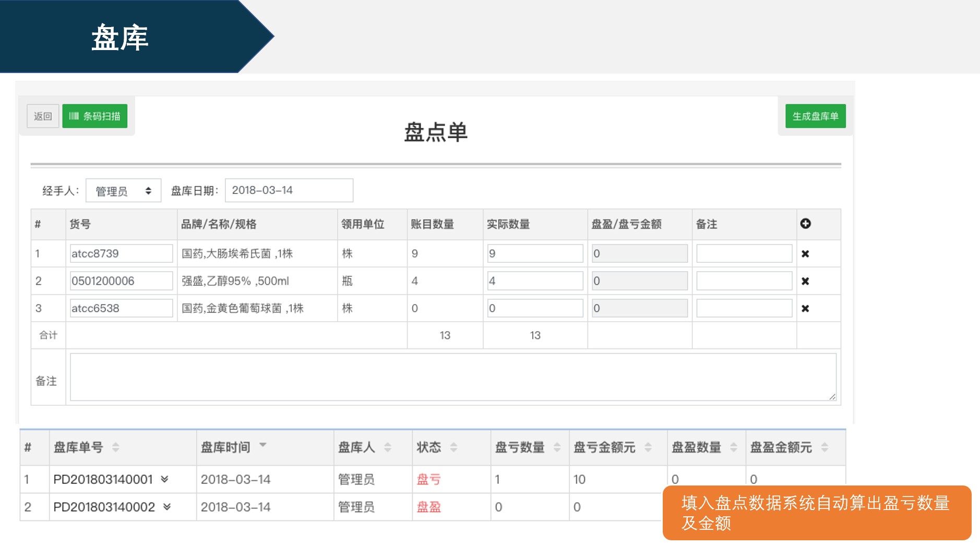The image size is (980, 558).
Task: Click the 货号 field containing 0501200006
Action: 121,281
